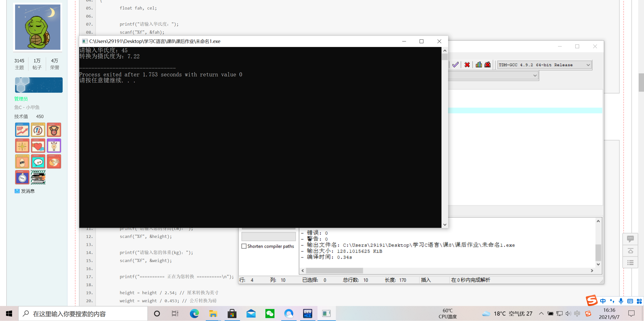Click the console exe window taskbar icon
The image size is (644, 321).
click(326, 313)
